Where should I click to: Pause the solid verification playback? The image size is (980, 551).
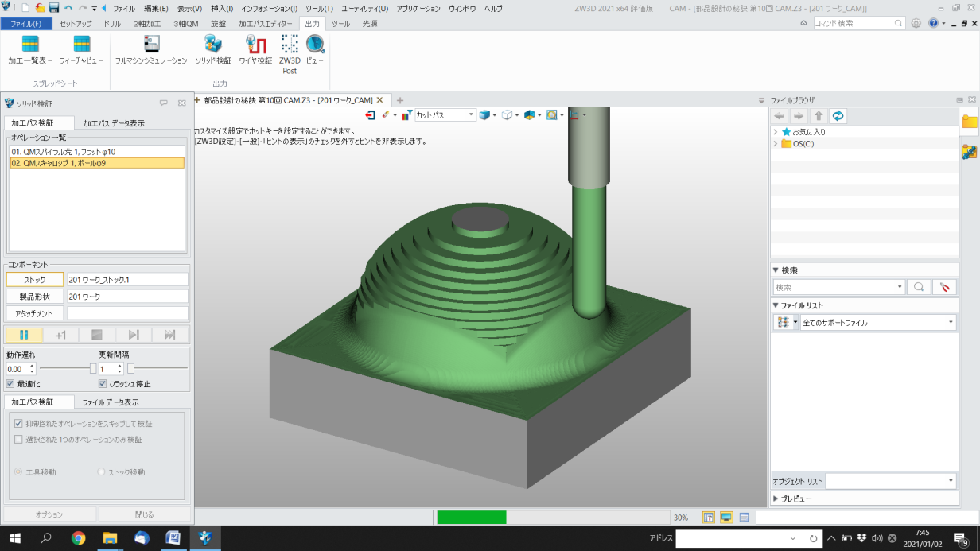click(24, 334)
